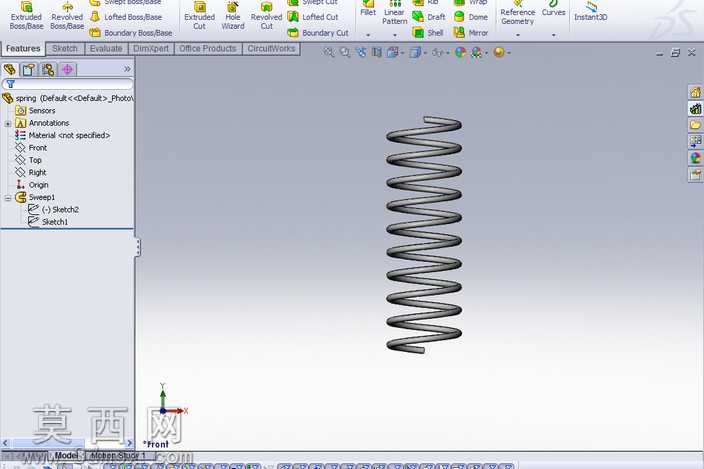Open Custom Properties task pane
The image size is (704, 469).
tap(695, 174)
